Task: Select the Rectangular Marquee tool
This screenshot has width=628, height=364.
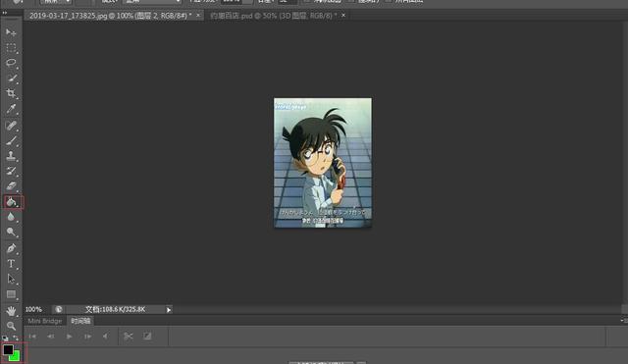Action: pos(11,48)
